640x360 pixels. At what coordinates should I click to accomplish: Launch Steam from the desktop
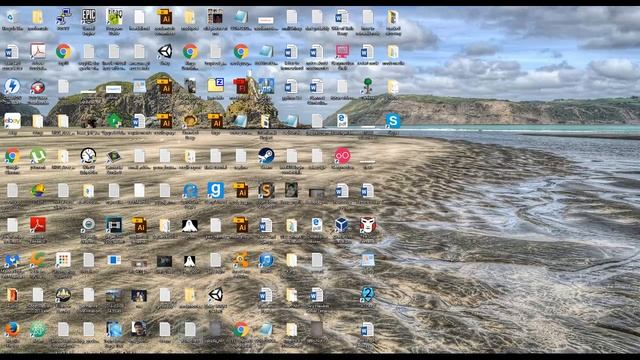(x=266, y=156)
